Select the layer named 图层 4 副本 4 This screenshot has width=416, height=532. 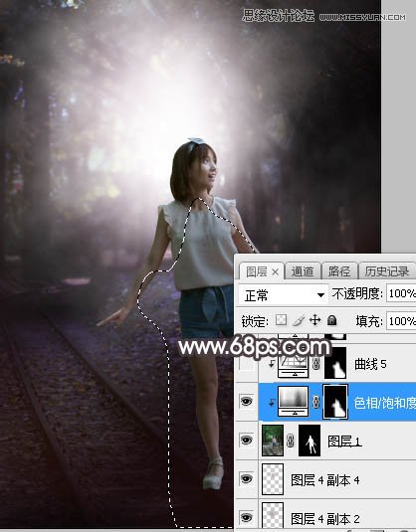click(325, 479)
